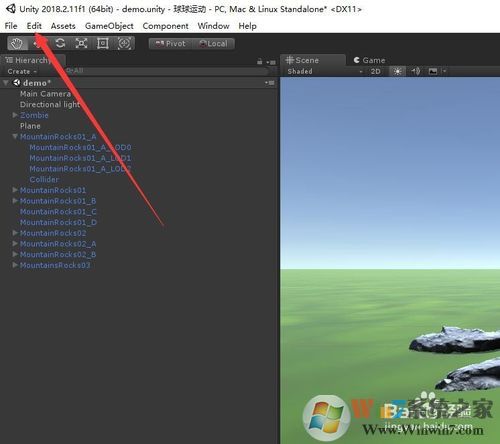Viewport: 500px width, 444px height.
Task: Select MountainRocks01_A_LOD0 child
Action: [80, 147]
